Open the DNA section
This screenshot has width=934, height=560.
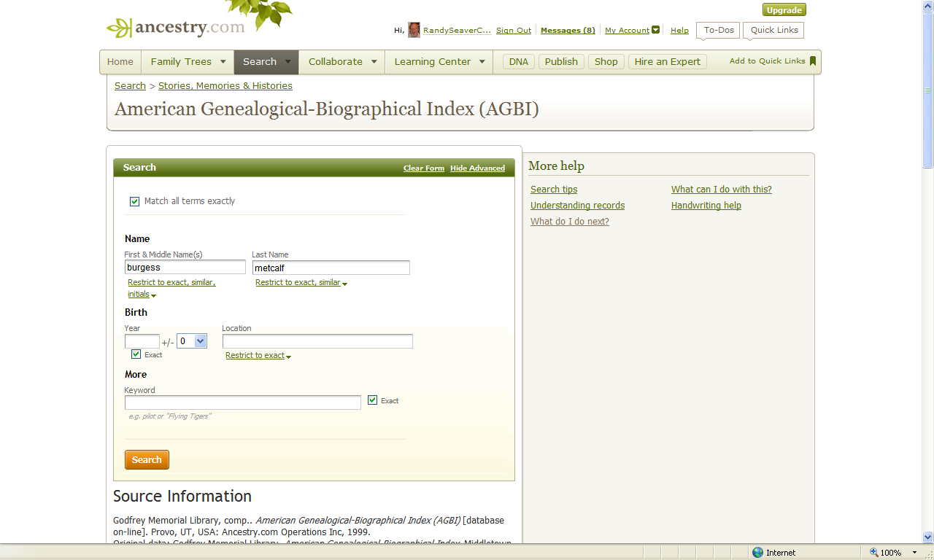pos(519,62)
